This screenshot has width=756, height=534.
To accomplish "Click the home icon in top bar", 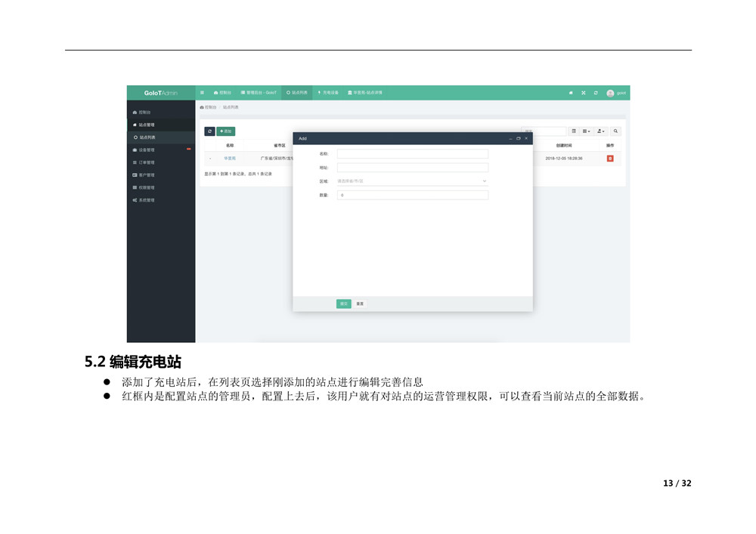I will click(x=571, y=93).
